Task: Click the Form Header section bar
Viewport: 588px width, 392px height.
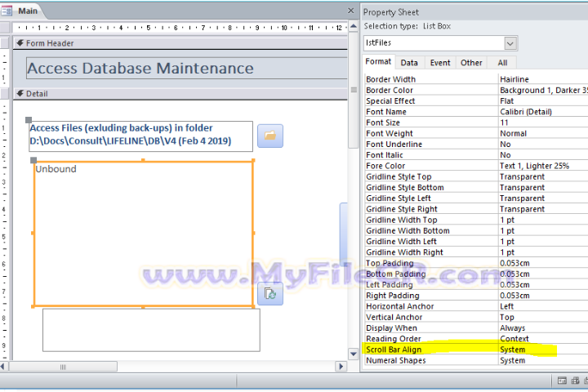Action: tap(180, 43)
